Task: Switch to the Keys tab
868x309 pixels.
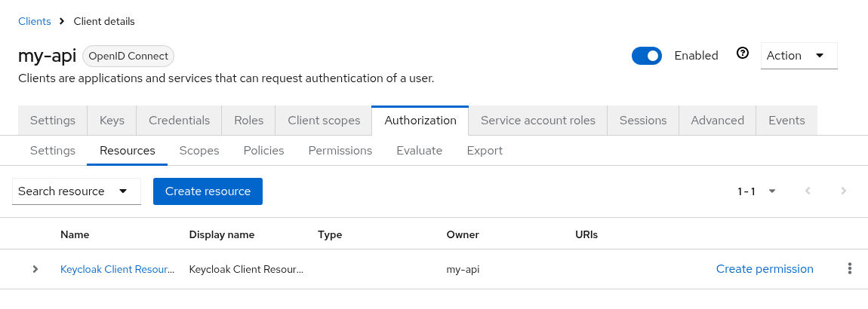Action: pos(112,121)
